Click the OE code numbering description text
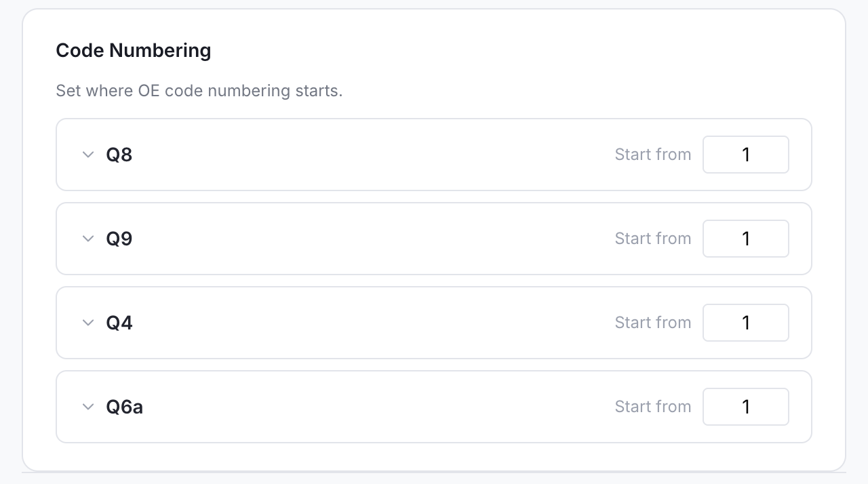868x484 pixels. tap(199, 91)
